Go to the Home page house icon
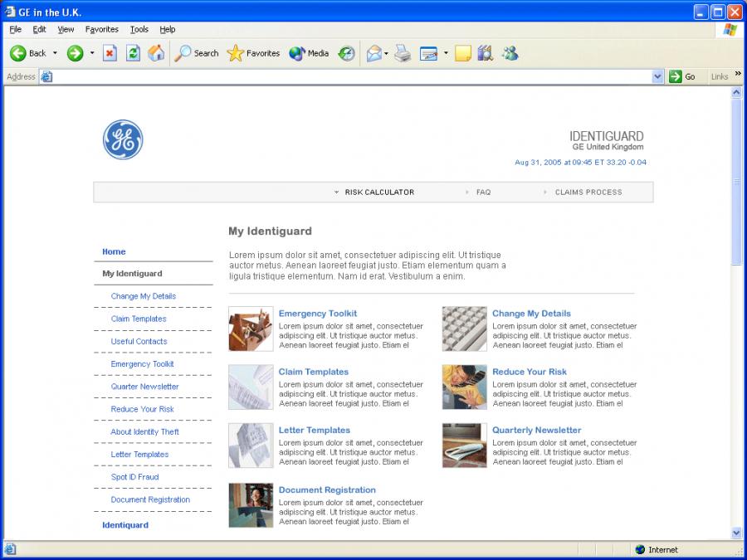Image resolution: width=747 pixels, height=560 pixels. [156, 53]
